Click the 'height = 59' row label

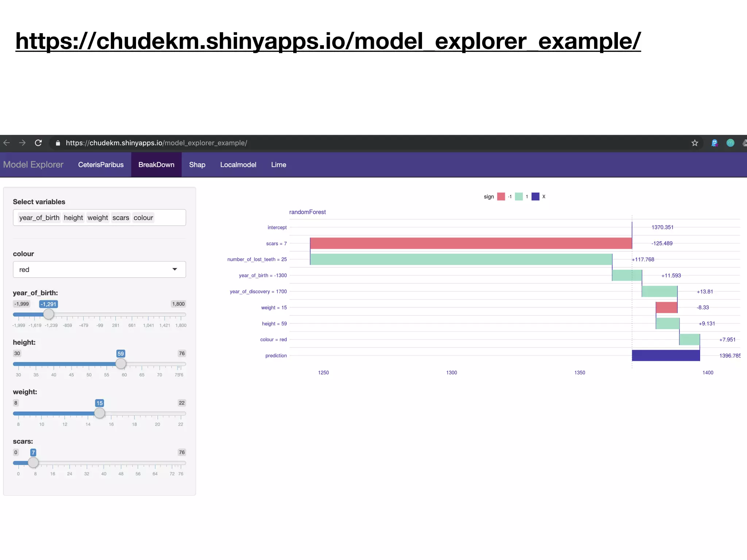click(x=274, y=323)
